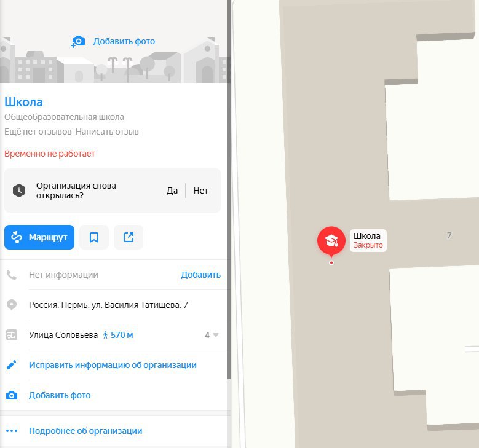This screenshot has height=448, width=479.
Task: Open the top 'Добавить фото' link
Action: 124,41
